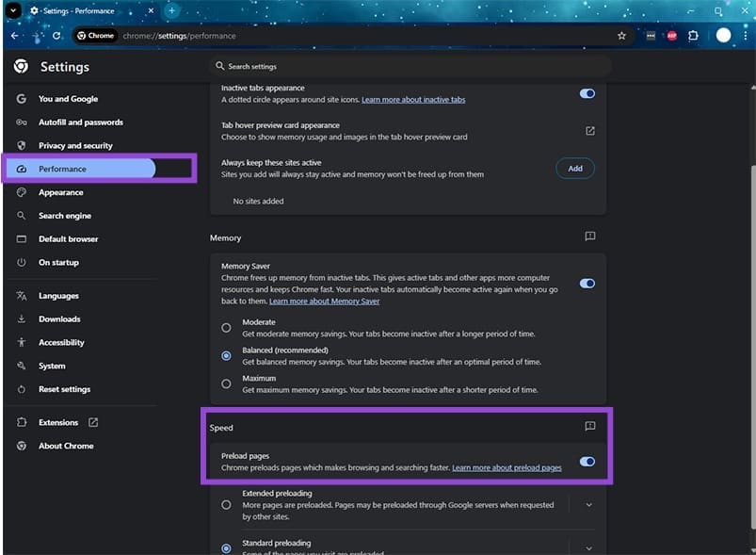
Task: Click the Add button for active sites
Action: tap(573, 169)
